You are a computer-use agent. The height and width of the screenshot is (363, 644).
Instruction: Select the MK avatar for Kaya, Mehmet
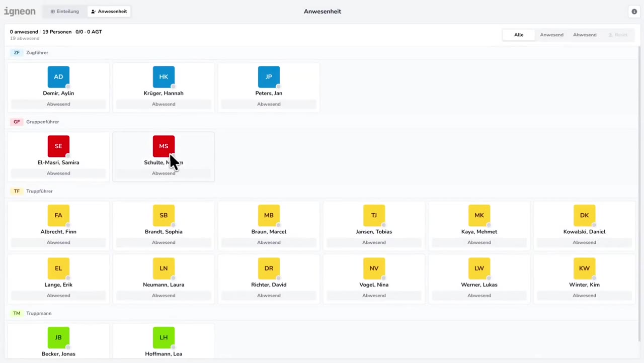point(479,215)
